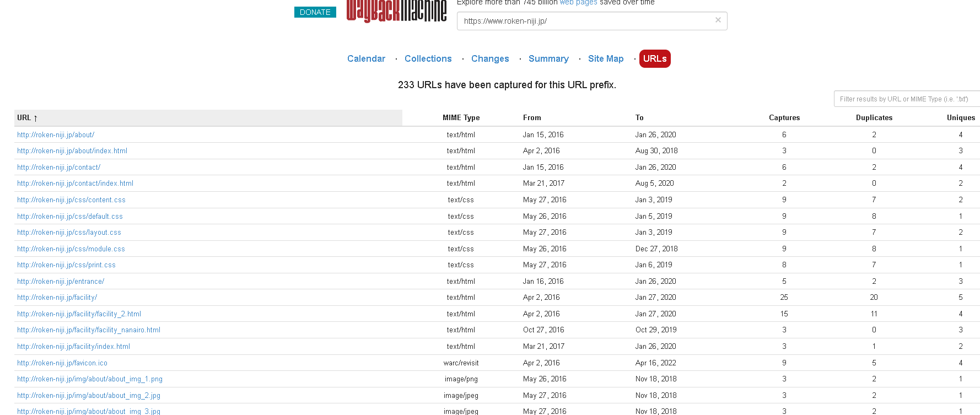Image resolution: width=980 pixels, height=415 pixels.
Task: Open the favicon.ico capture link
Action: coord(62,363)
